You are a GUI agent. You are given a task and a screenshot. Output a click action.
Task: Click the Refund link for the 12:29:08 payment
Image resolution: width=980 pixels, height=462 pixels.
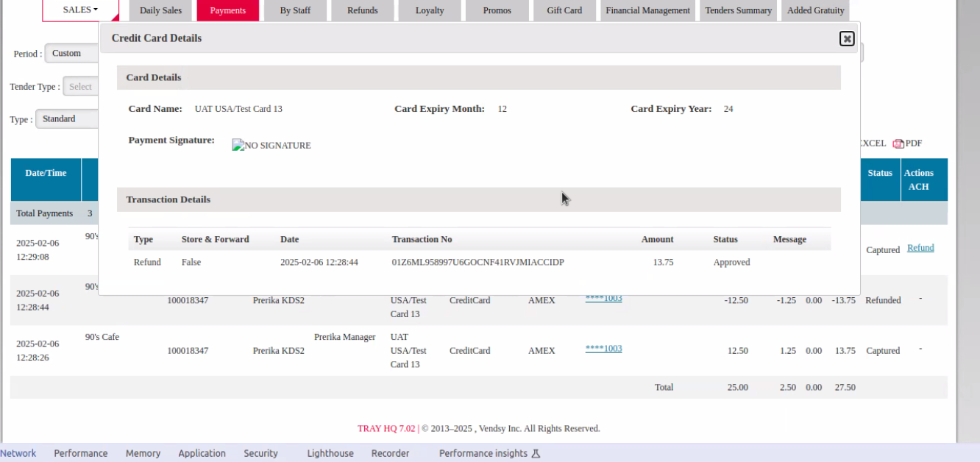pos(920,248)
